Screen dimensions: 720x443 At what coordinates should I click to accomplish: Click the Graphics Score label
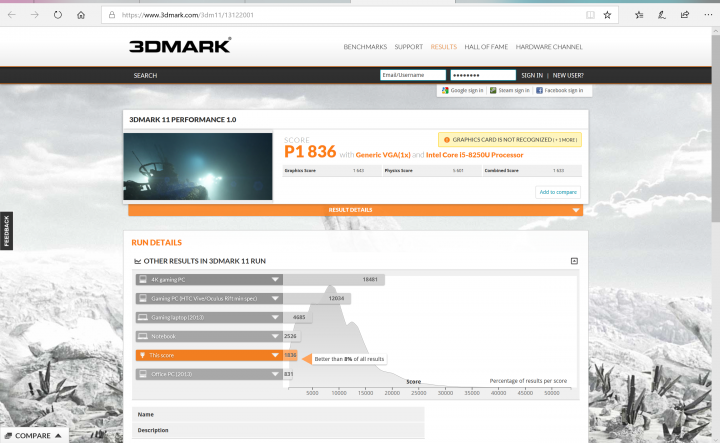(x=300, y=170)
